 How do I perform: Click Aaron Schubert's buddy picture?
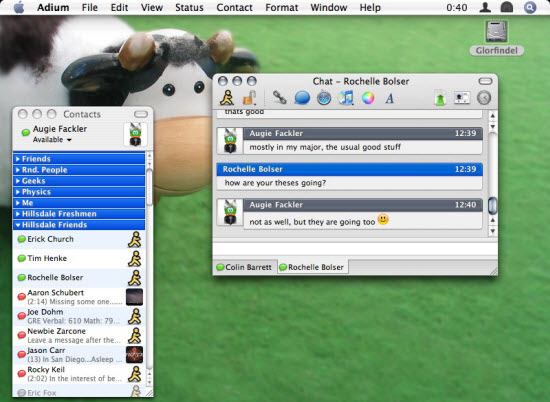(x=134, y=297)
